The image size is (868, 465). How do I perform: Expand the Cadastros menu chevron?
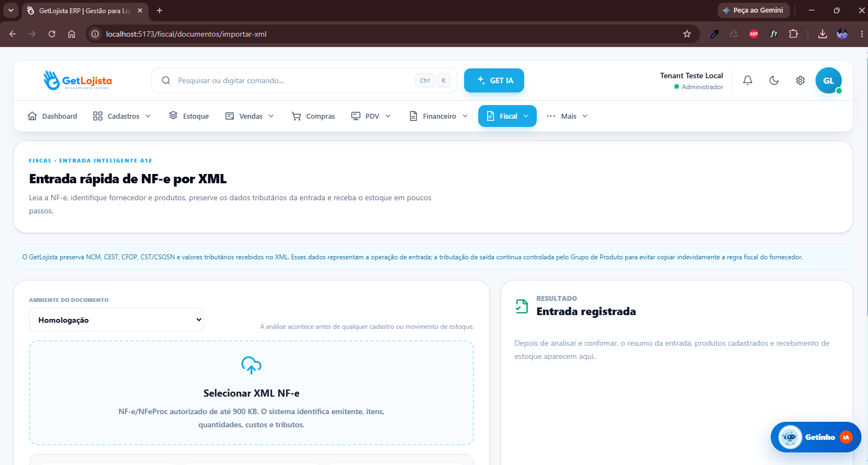[x=148, y=116]
